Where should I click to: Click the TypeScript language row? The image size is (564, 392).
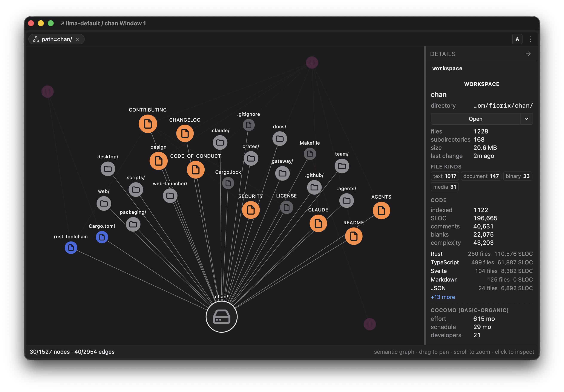(x=481, y=262)
